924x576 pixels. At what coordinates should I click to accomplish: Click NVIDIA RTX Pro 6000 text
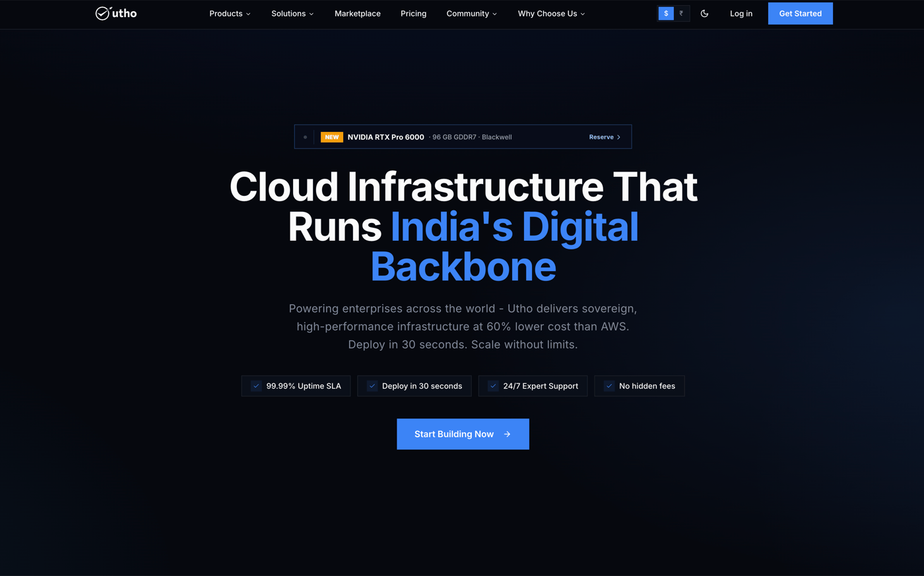pos(386,137)
